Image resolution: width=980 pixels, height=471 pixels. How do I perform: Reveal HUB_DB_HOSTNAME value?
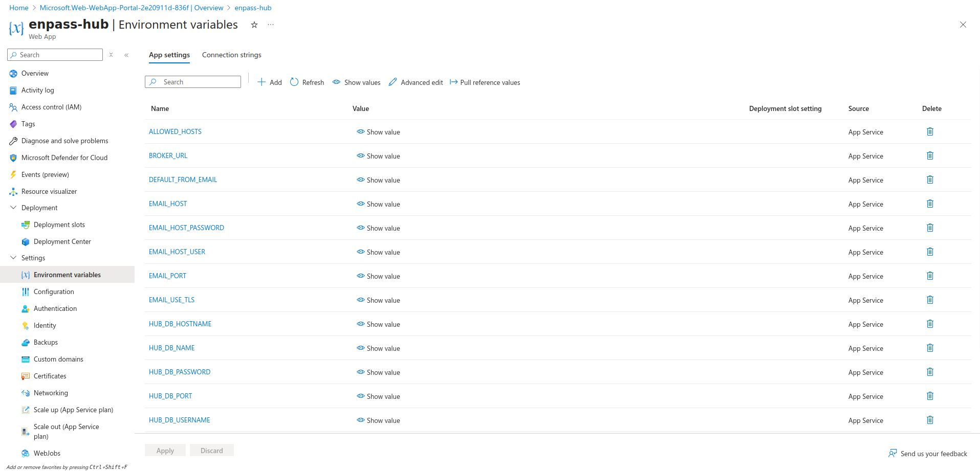tap(378, 324)
